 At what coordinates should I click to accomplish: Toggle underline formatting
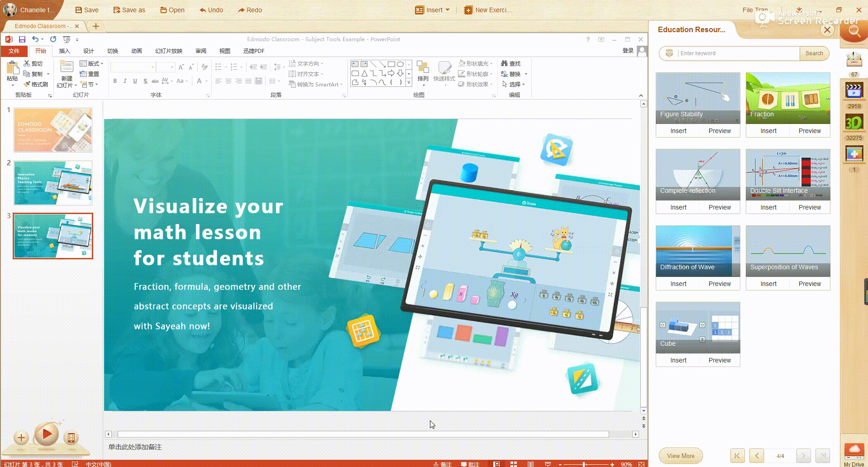click(135, 81)
